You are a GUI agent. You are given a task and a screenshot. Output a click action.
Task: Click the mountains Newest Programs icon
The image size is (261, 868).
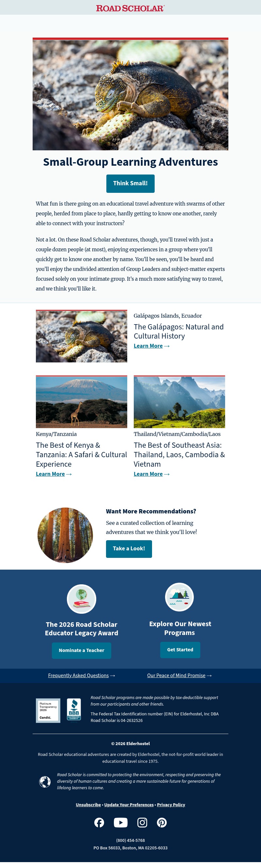(180, 597)
